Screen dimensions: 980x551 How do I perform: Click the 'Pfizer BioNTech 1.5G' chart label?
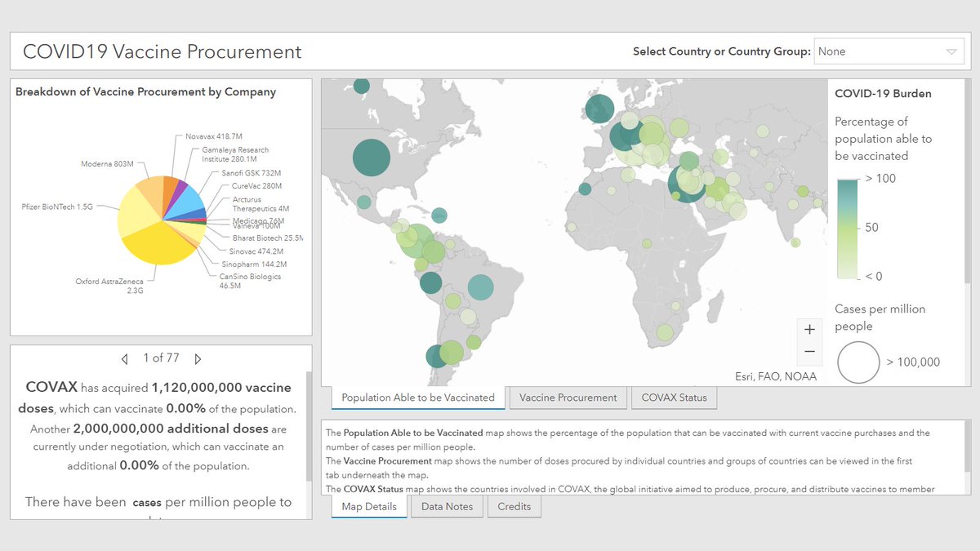tap(58, 207)
